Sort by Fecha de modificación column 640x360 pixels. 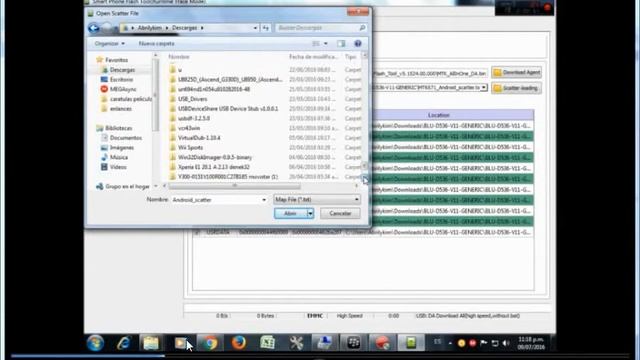pos(314,57)
